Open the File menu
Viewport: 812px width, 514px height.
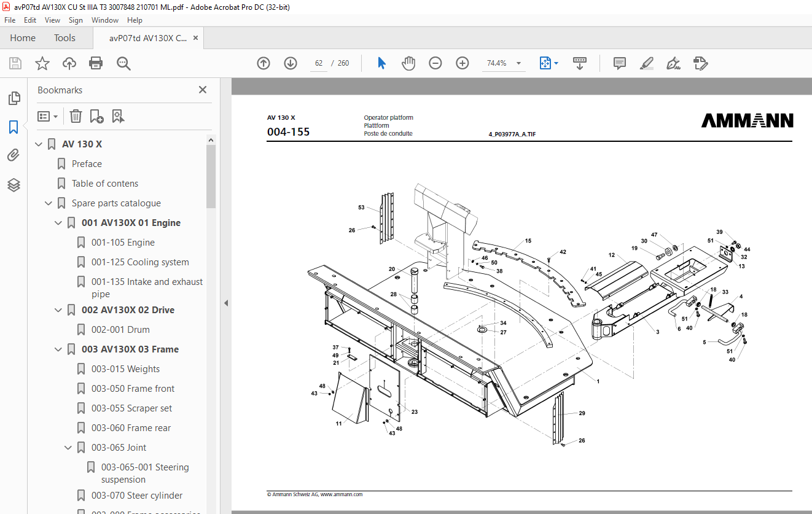[x=10, y=20]
